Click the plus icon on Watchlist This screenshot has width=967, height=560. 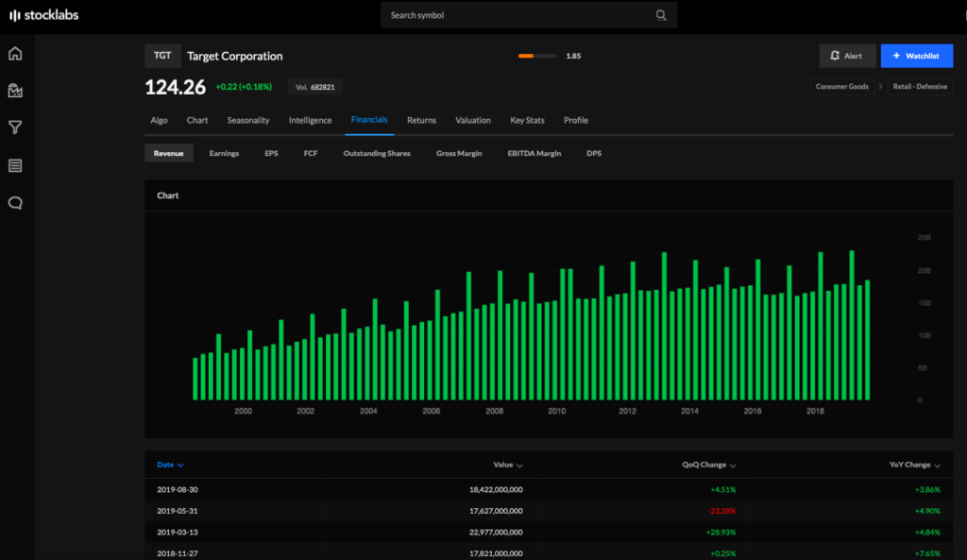pos(896,56)
